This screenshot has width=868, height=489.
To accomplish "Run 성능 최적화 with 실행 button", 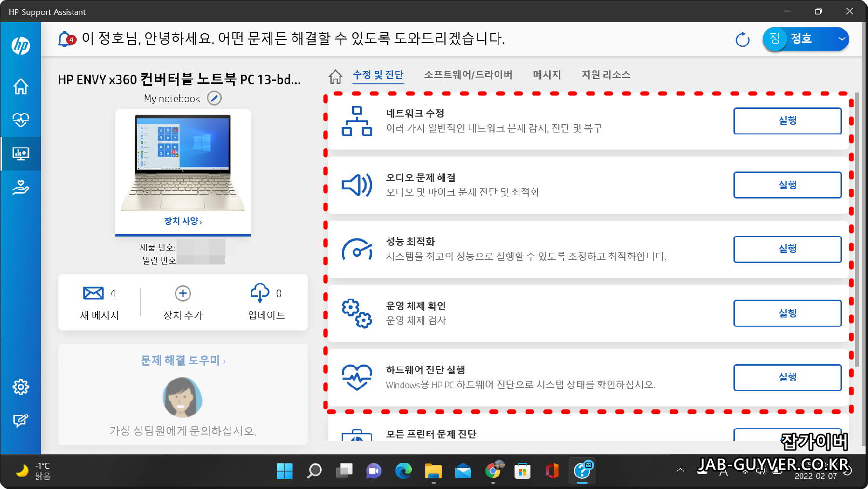I will click(787, 249).
